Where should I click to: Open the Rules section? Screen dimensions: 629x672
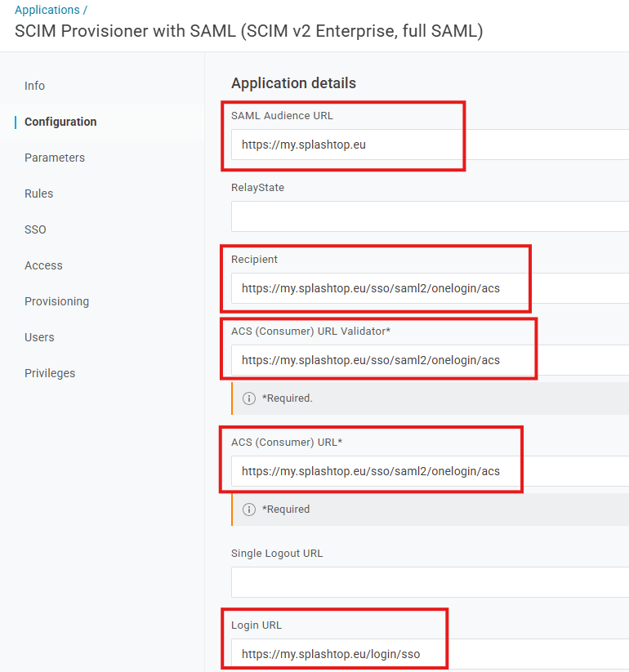38,194
